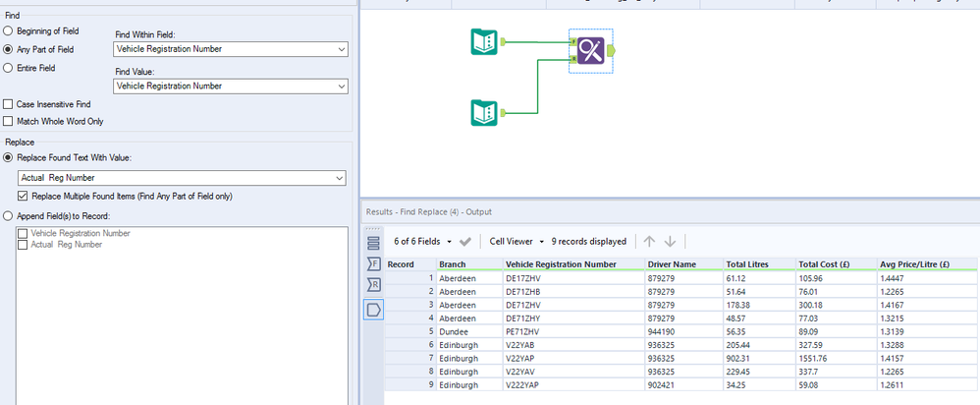Select the Find Replace tool on canvas
This screenshot has width=980, height=405.
pos(590,50)
